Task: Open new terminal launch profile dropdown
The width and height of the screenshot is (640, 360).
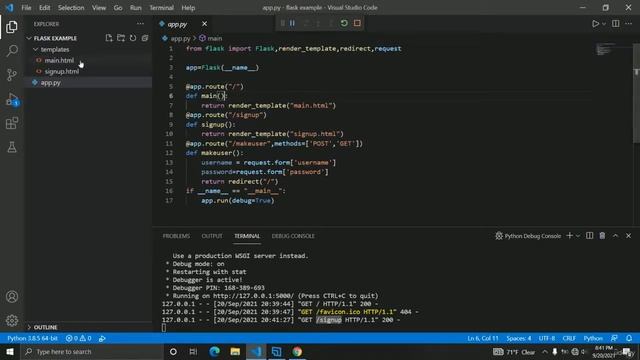Action: tap(578, 236)
